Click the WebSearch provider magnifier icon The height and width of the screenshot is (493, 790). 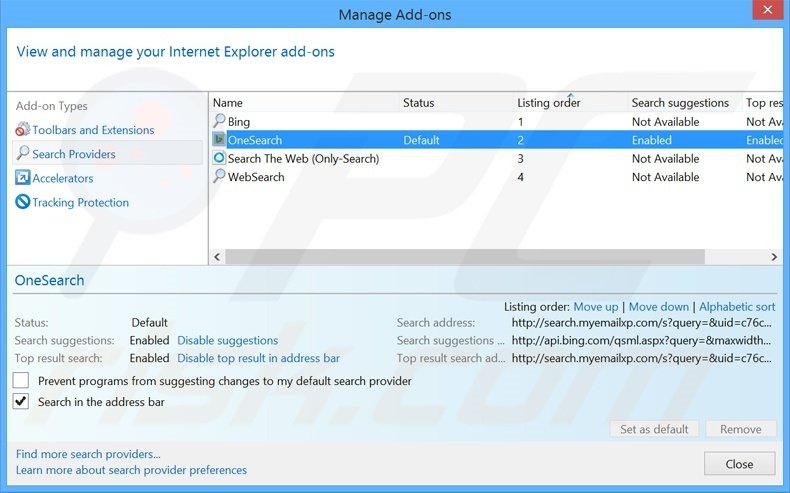pos(219,176)
